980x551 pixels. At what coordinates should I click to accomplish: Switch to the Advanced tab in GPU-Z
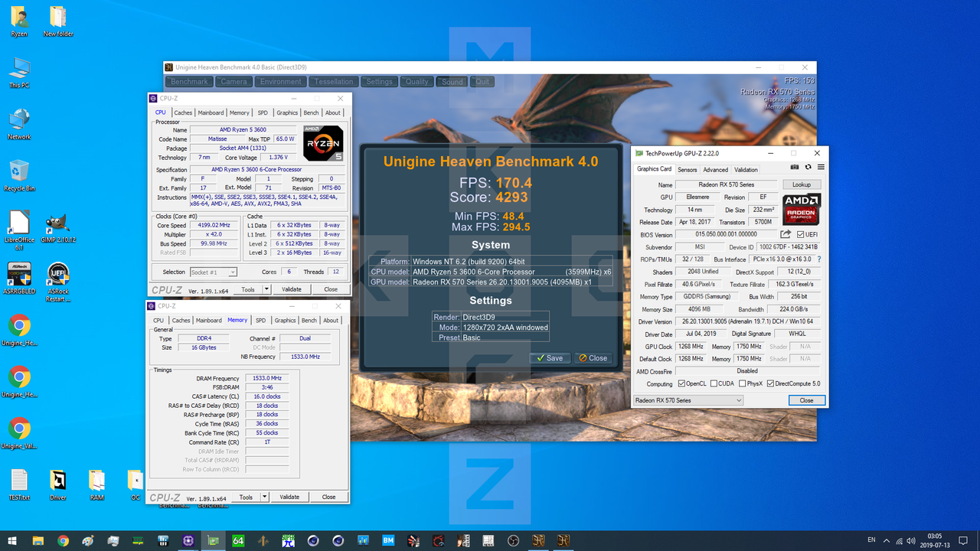coord(715,170)
